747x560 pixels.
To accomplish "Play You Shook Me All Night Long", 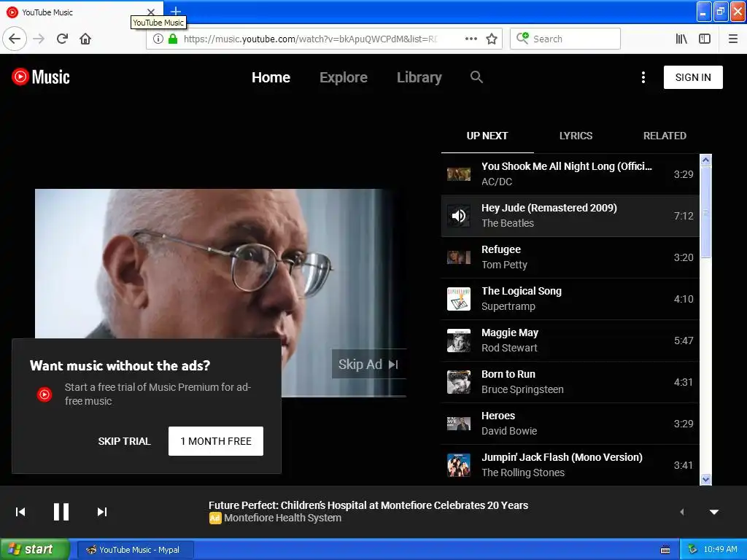I will click(x=570, y=174).
